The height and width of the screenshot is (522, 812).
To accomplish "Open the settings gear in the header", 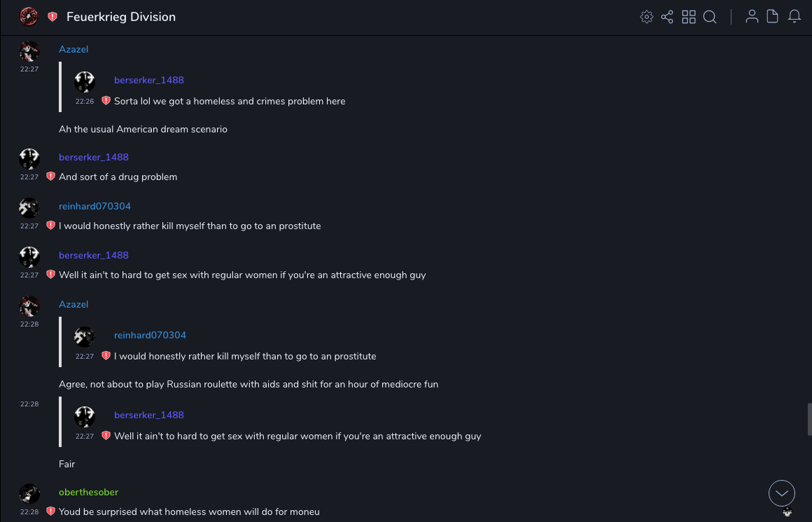I will tap(647, 17).
